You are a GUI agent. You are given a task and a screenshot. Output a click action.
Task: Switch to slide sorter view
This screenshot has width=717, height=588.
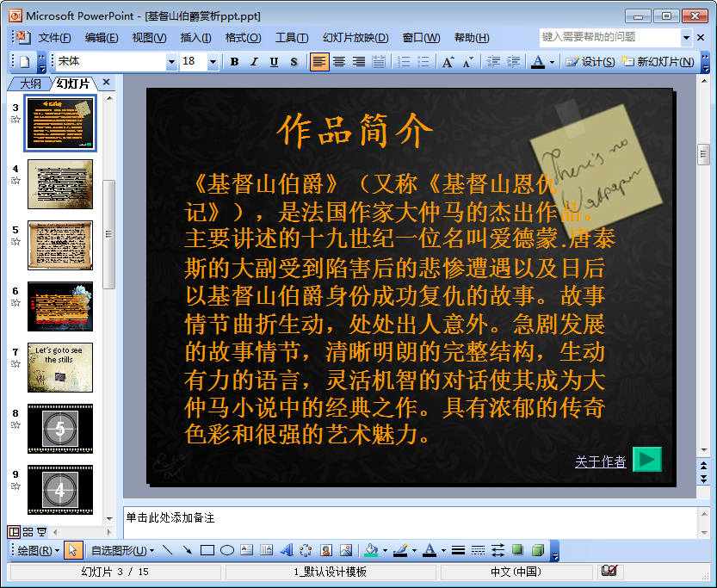(x=28, y=532)
